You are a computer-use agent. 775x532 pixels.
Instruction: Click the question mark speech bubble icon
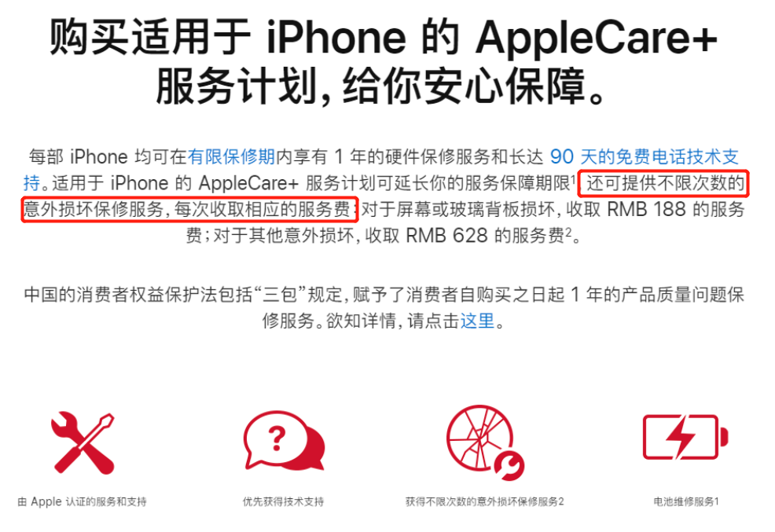point(285,441)
